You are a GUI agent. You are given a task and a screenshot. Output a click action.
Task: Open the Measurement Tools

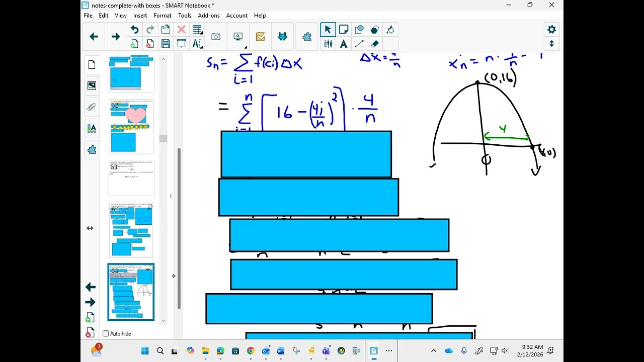coord(197,44)
